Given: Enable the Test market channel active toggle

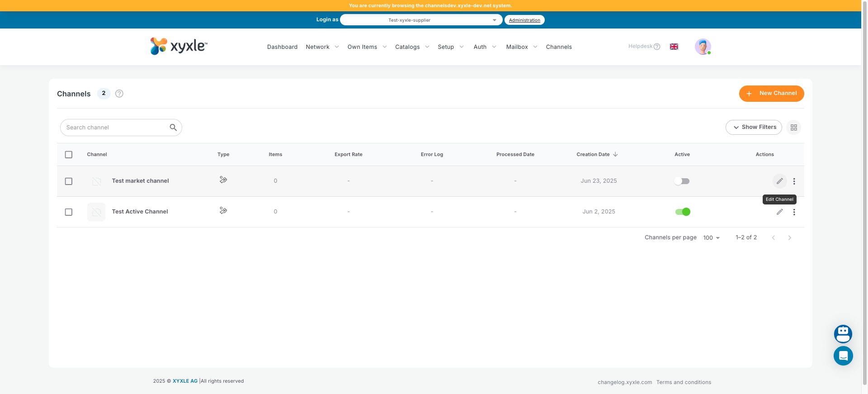Looking at the screenshot, I should (x=682, y=181).
